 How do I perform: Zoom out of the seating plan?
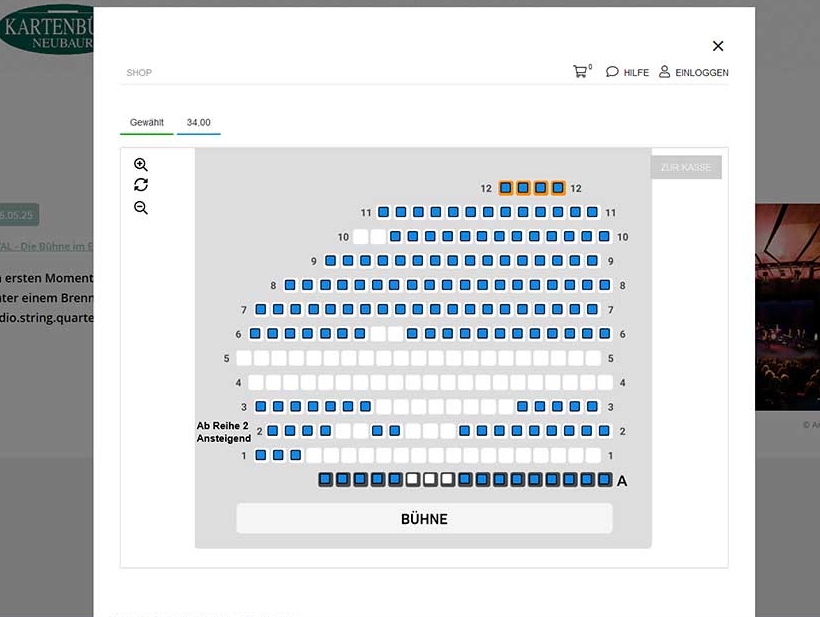(x=141, y=208)
